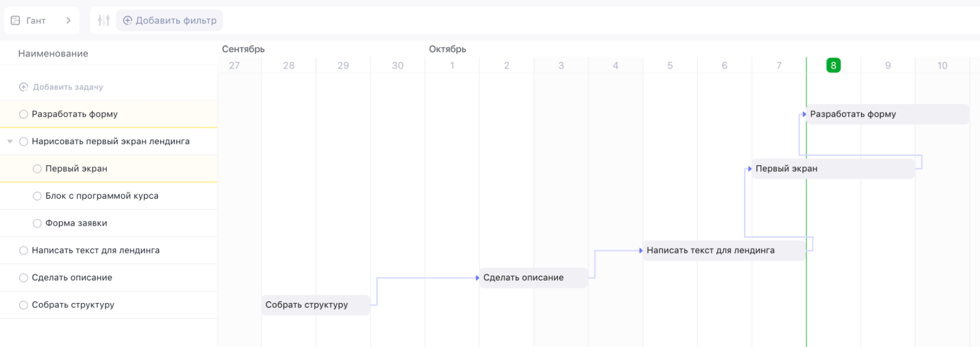Screen dimensions: 980x347
Task: Click the Первый экран Gantt bar
Action: click(833, 169)
